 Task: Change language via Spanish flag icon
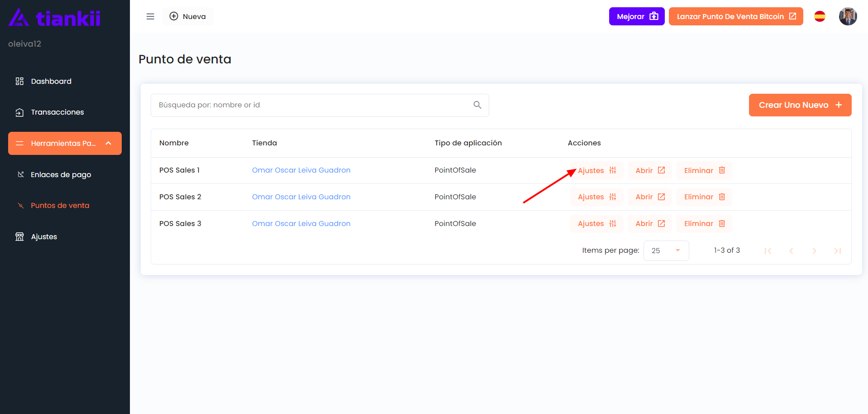pyautogui.click(x=820, y=16)
